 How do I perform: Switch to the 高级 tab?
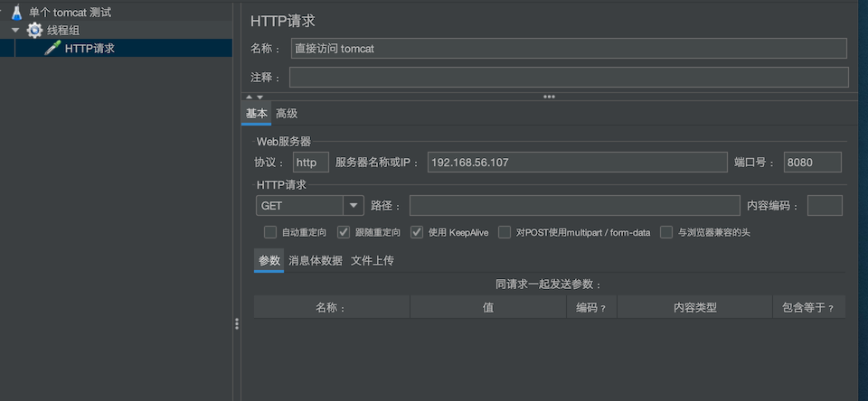pos(287,114)
